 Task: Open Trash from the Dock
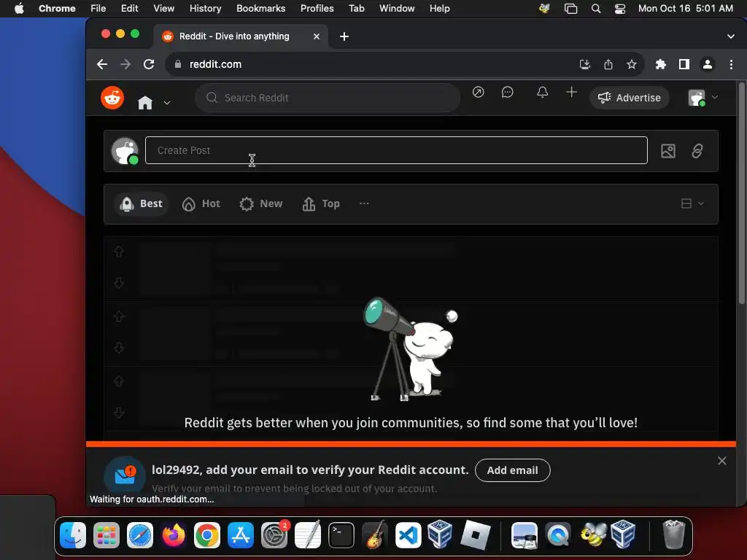point(673,535)
